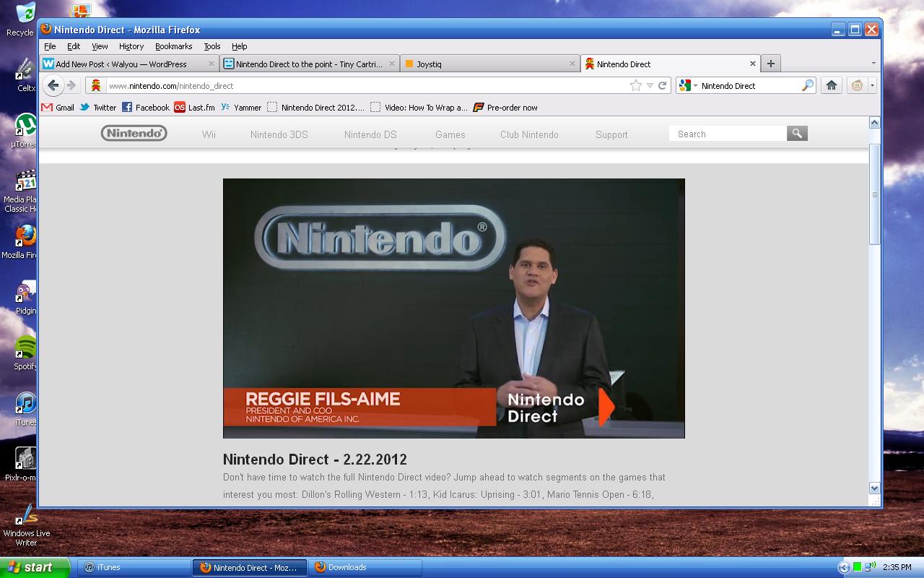Click the Windows Start button
Screen dimensions: 924x578
[x=35, y=567]
